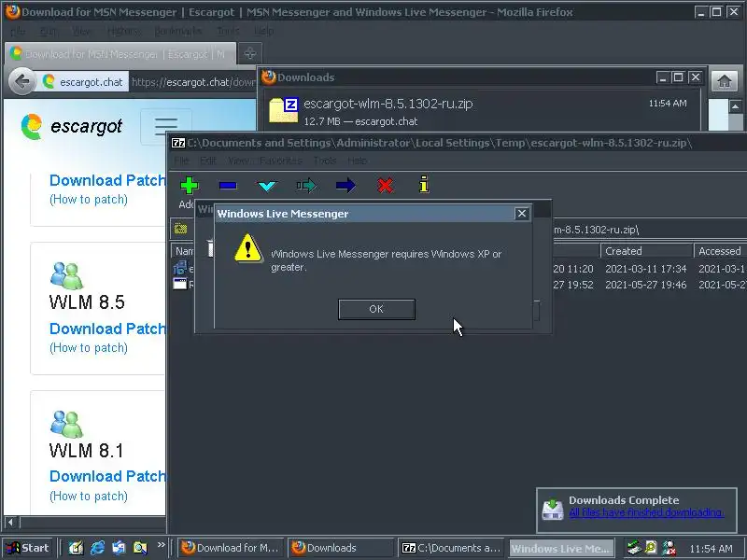Select the Download for MSN Messenger Firefox tab
Screen dimensions: 747x560
pyautogui.click(x=120, y=54)
